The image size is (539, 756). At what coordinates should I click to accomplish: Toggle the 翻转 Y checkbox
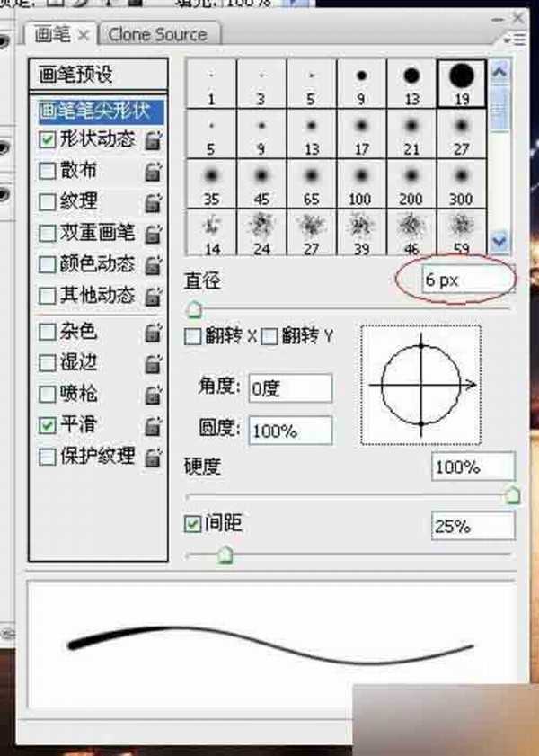tap(269, 336)
